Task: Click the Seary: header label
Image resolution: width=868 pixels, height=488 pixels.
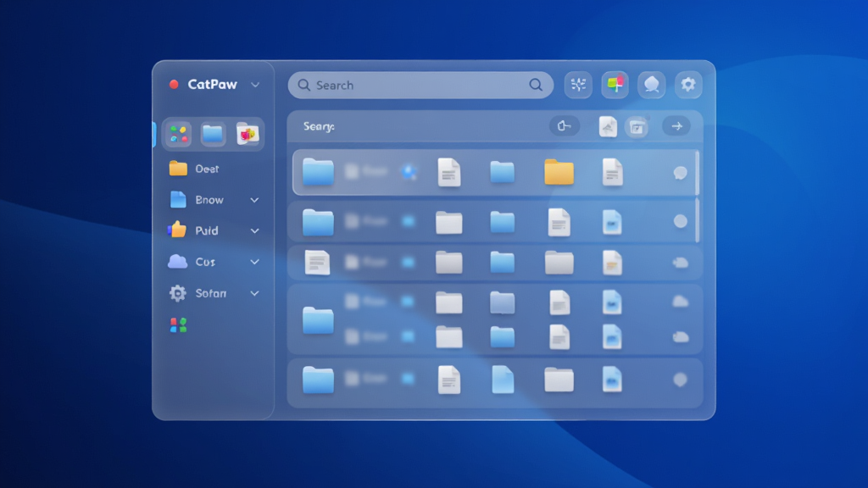Action: 319,127
